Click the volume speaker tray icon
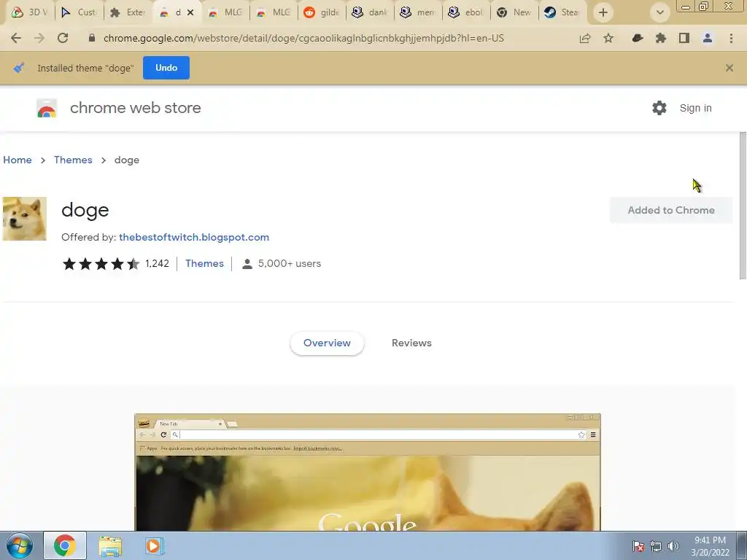The image size is (747, 560). (673, 547)
